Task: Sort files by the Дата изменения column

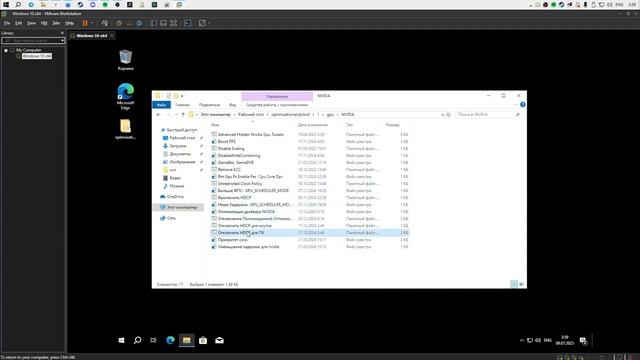Action: click(313, 125)
